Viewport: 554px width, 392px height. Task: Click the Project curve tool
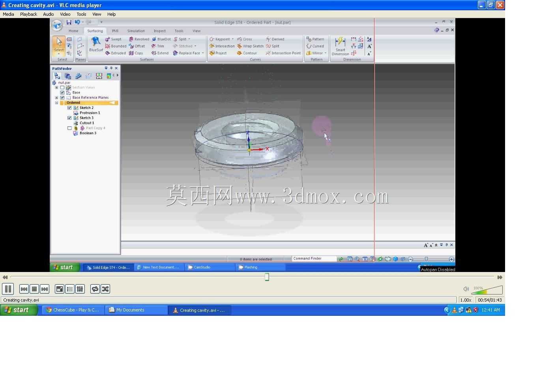click(x=218, y=53)
